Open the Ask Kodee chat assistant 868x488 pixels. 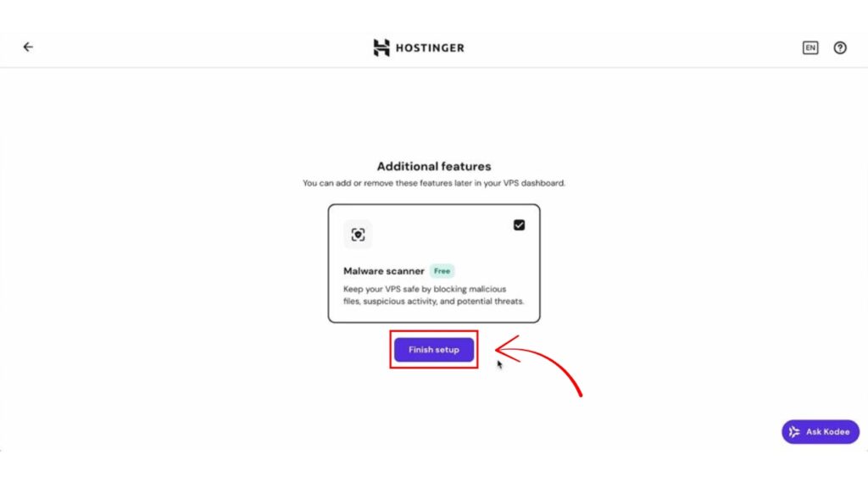tap(821, 431)
